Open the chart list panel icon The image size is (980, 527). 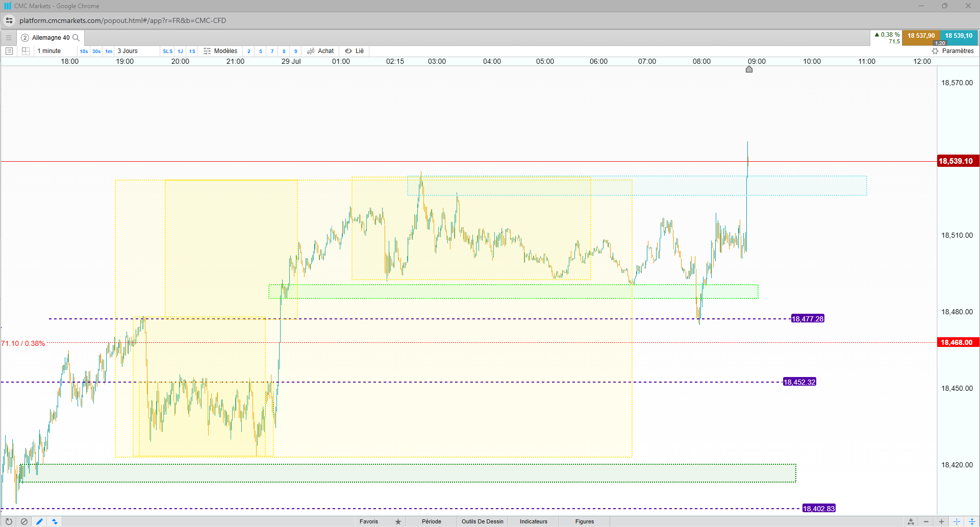[9, 51]
